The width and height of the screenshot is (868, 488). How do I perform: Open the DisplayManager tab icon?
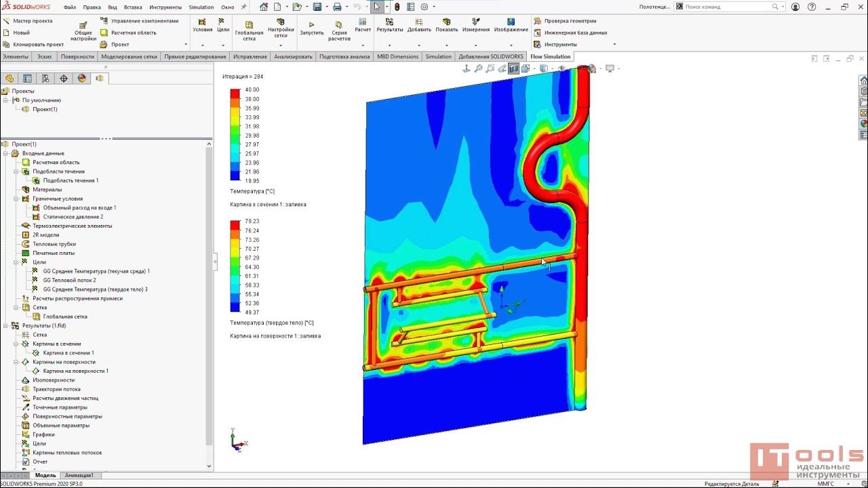82,78
